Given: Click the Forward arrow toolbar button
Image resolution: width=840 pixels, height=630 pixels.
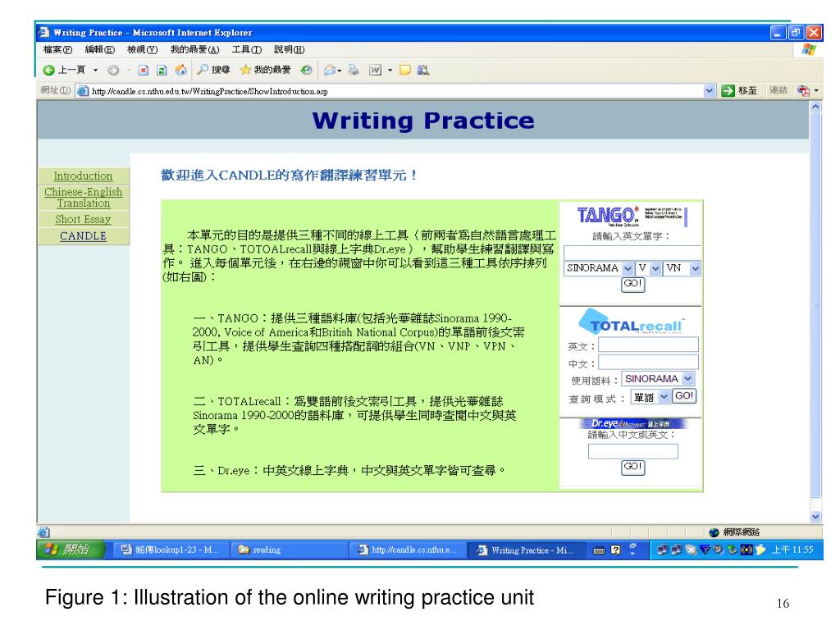Looking at the screenshot, I should tap(113, 71).
